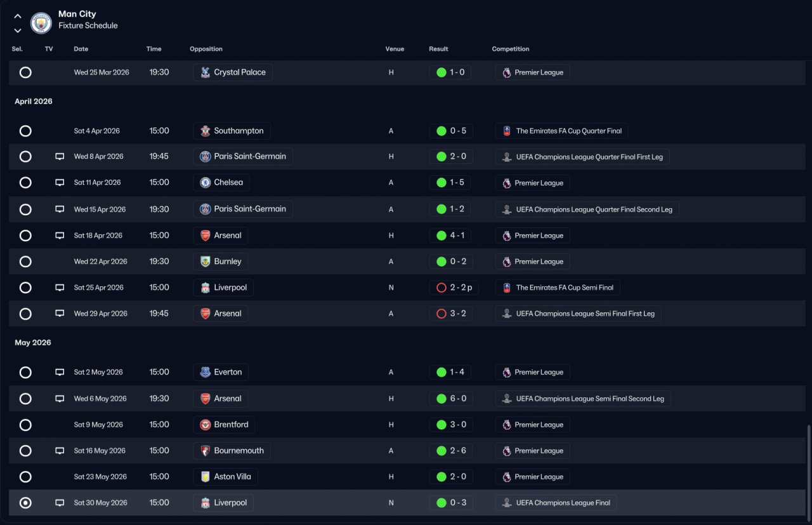Click the FA Cup icon in Semi Final row
This screenshot has height=525, width=812.
(507, 288)
